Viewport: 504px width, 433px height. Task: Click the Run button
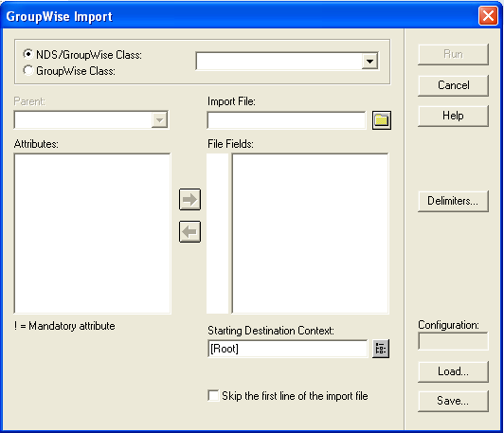click(x=453, y=54)
